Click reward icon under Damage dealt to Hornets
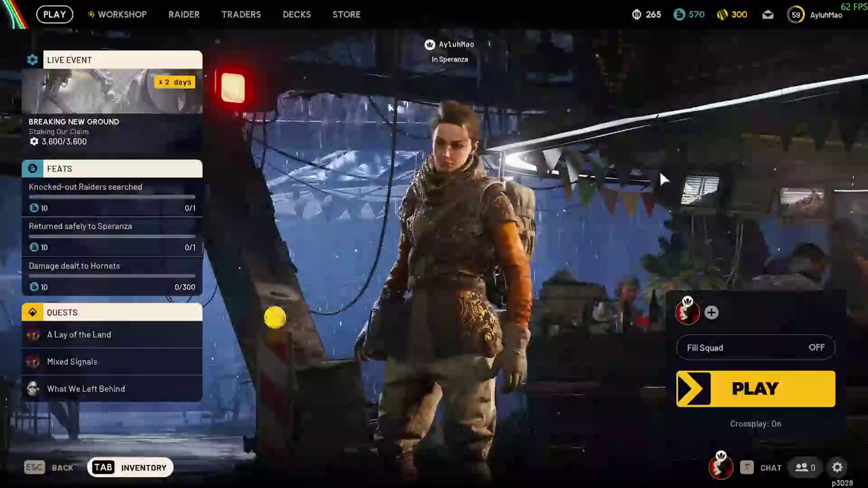Viewport: 868px width, 488px height. click(x=34, y=287)
